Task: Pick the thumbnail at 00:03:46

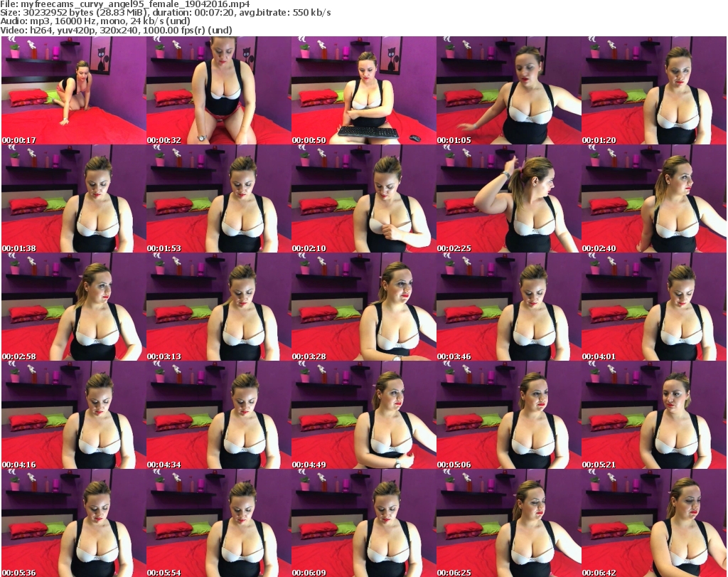Action: [509, 307]
